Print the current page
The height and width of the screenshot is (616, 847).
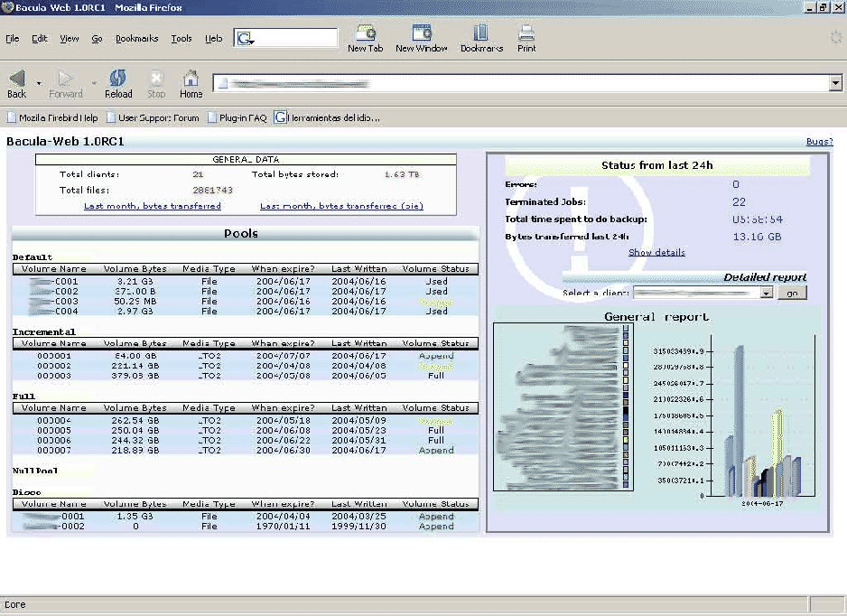(x=526, y=38)
